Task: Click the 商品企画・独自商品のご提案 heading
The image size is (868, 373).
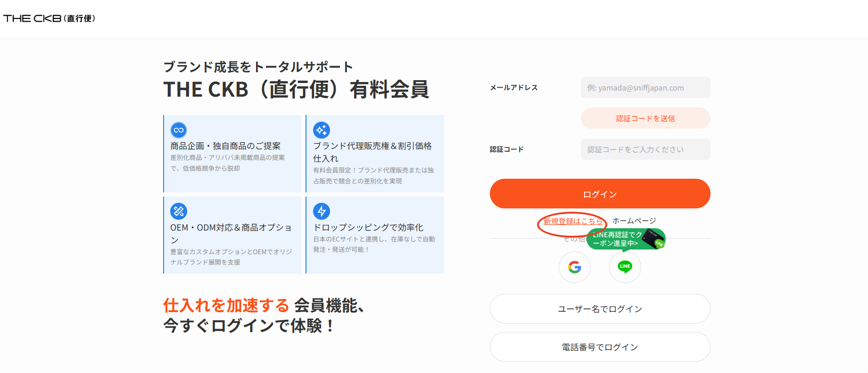Action: (225, 146)
